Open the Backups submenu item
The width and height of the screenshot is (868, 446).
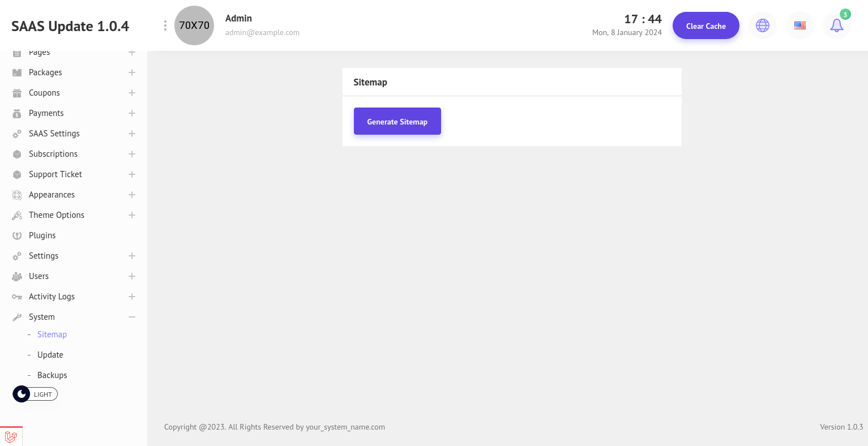(x=52, y=375)
